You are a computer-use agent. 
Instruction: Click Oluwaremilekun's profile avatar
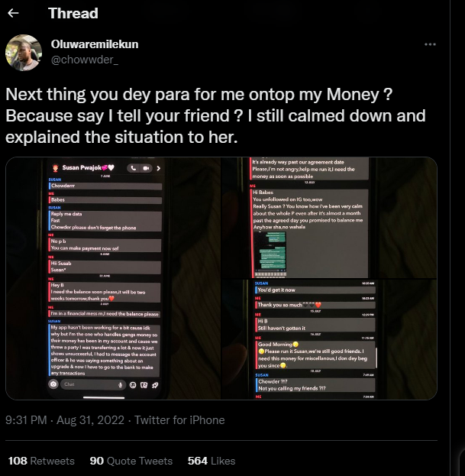23,52
